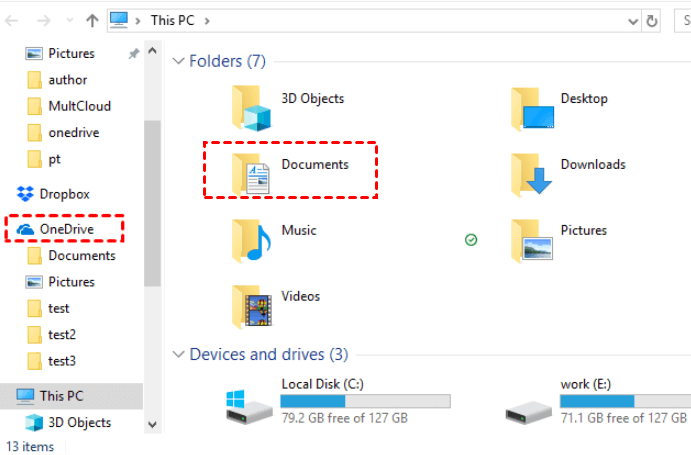The image size is (691, 455).
Task: Select OneDrive in the sidebar
Action: (65, 229)
